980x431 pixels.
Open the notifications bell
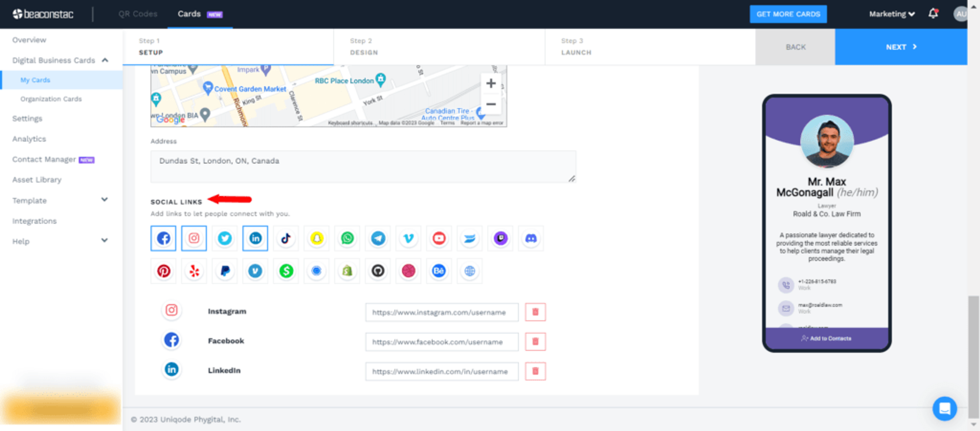coord(933,14)
